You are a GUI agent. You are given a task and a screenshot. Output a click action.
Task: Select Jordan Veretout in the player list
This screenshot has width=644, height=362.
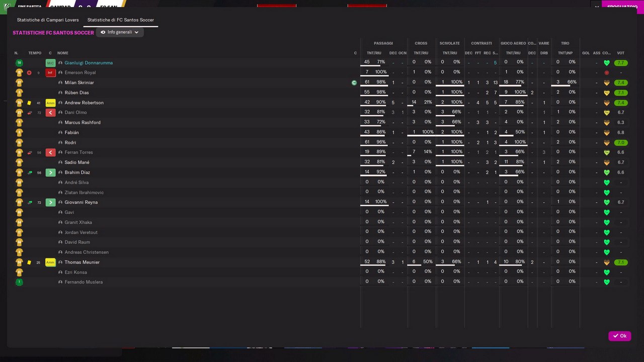[x=81, y=232]
